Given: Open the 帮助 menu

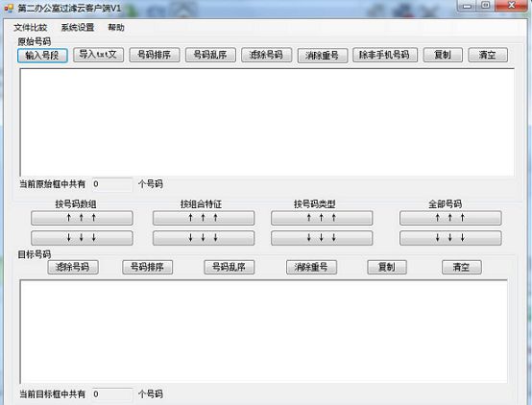Looking at the screenshot, I should (x=116, y=28).
